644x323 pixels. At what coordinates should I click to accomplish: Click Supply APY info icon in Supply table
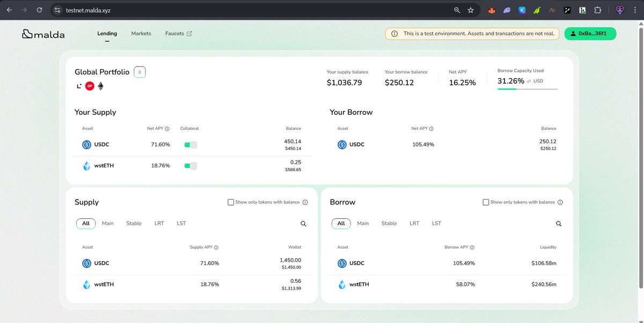tap(216, 247)
